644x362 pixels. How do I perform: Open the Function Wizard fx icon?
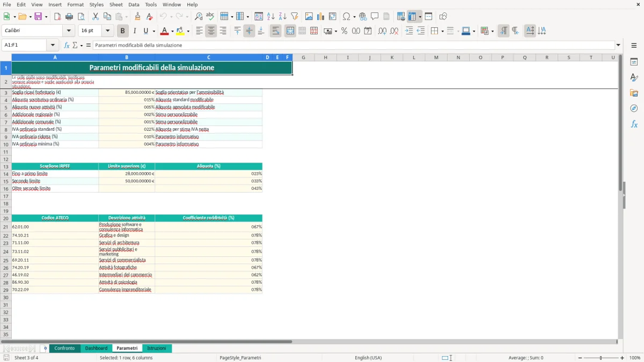67,45
